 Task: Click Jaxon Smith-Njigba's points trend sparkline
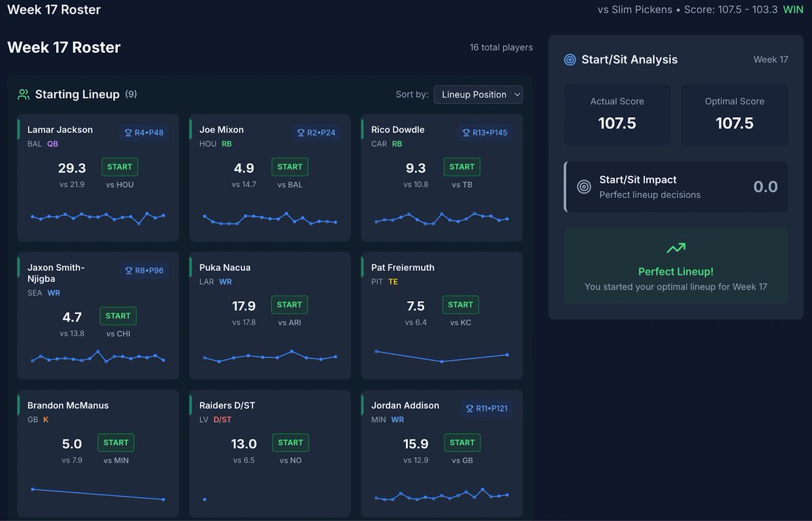[x=98, y=357]
